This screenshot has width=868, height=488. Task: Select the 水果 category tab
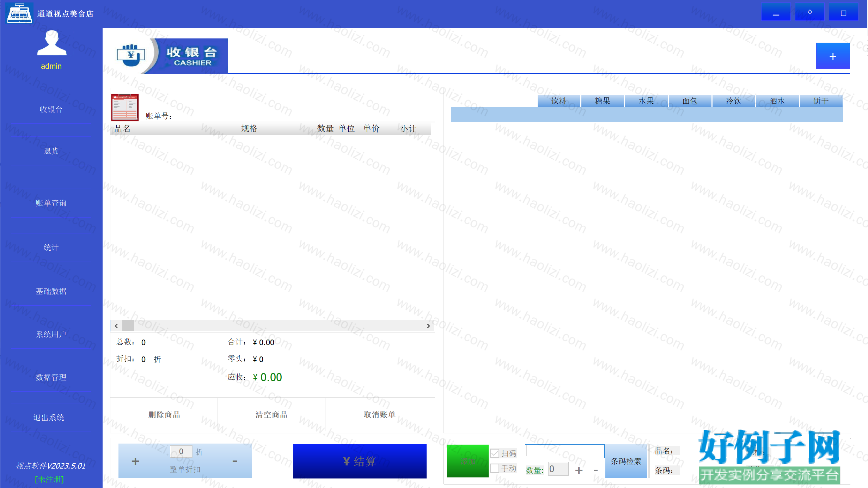pyautogui.click(x=646, y=101)
